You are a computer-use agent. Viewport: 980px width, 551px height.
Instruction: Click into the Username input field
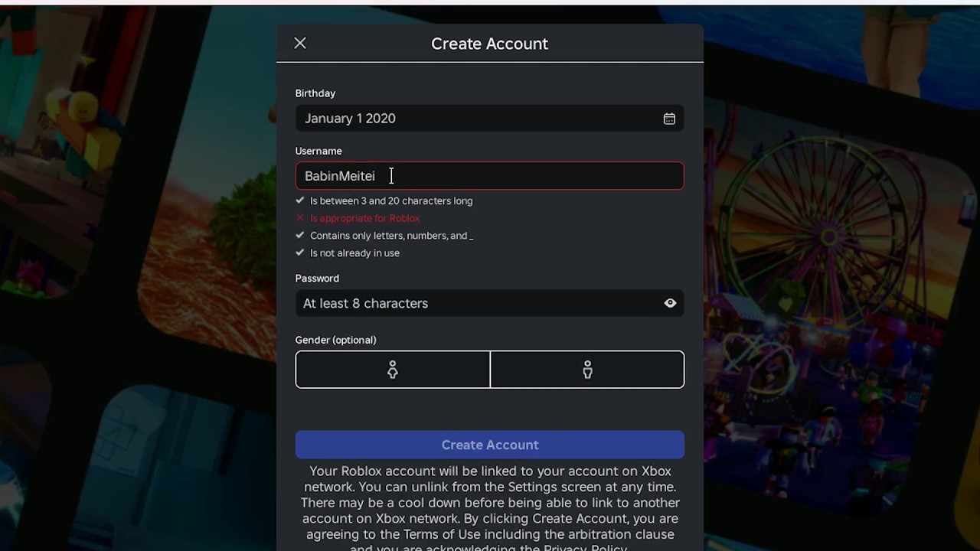click(490, 176)
